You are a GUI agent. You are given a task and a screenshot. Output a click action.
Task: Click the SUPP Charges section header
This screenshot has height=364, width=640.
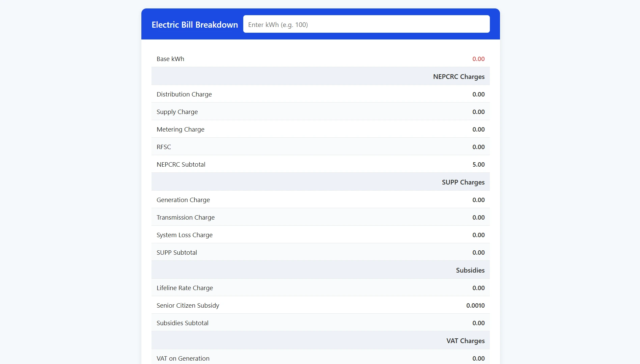pyautogui.click(x=463, y=182)
